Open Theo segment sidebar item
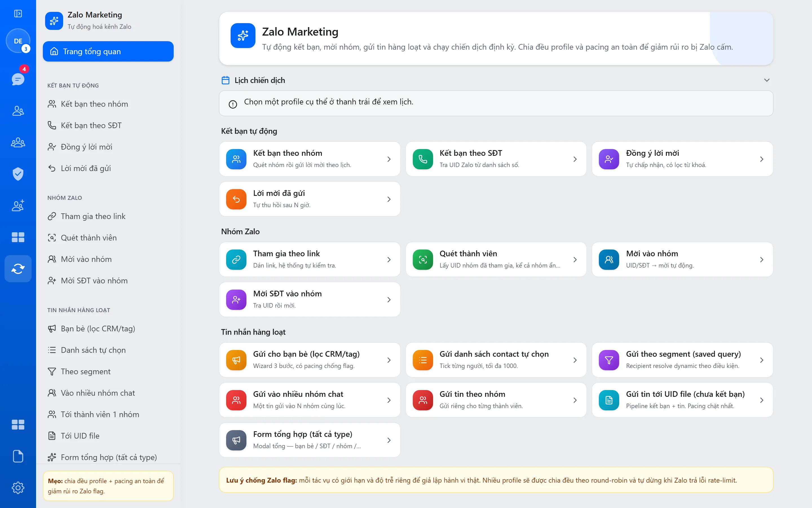Viewport: 812px width, 508px height. (x=108, y=371)
